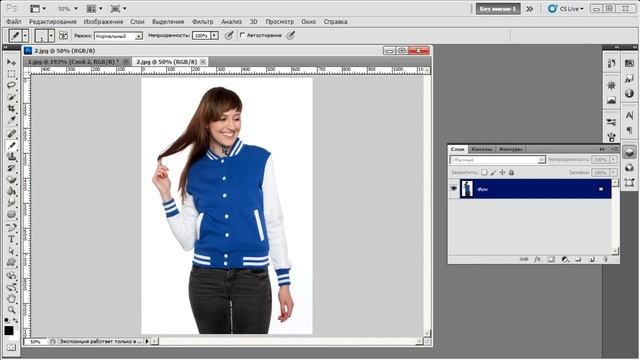Select the Dodge tool
The width and height of the screenshot is (640, 360).
(x=11, y=214)
